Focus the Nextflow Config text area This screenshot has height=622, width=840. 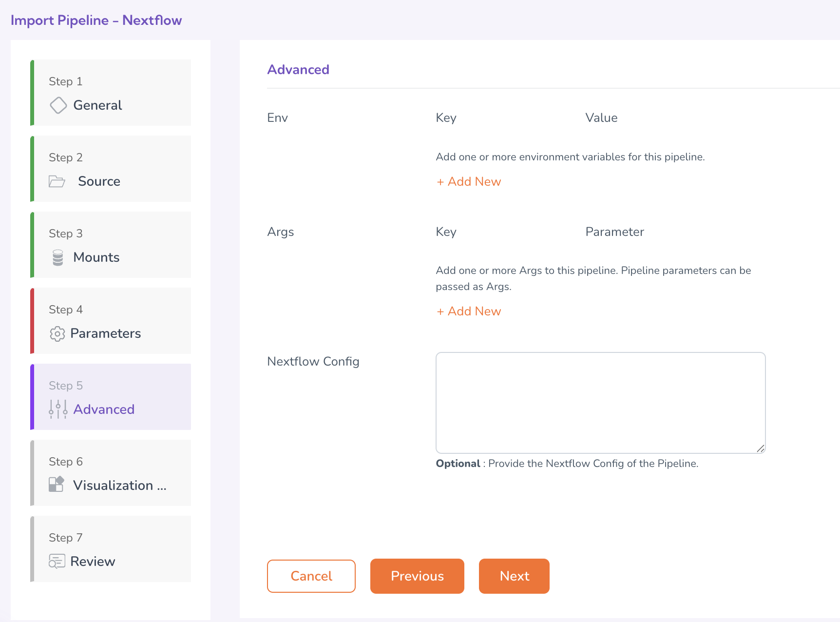(600, 403)
